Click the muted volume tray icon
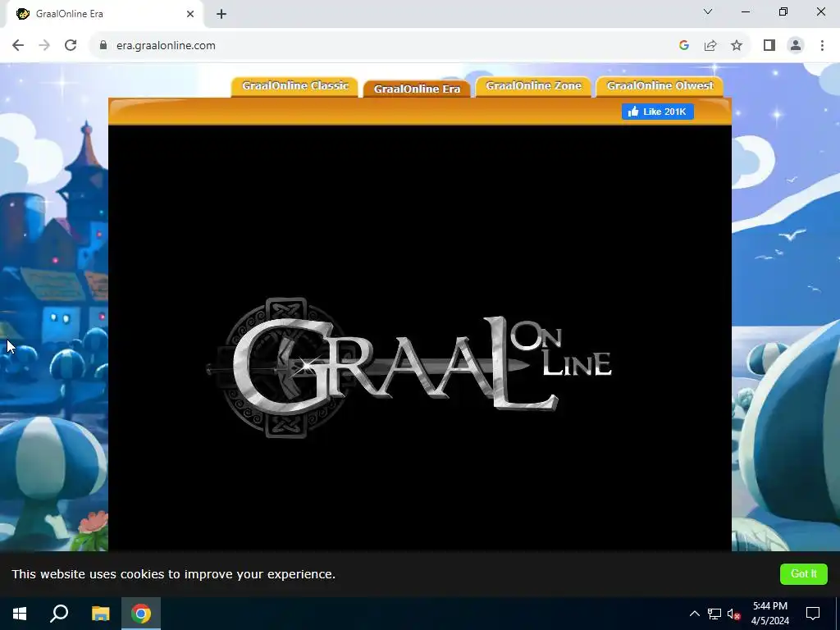Viewport: 840px width, 630px height. [x=734, y=614]
